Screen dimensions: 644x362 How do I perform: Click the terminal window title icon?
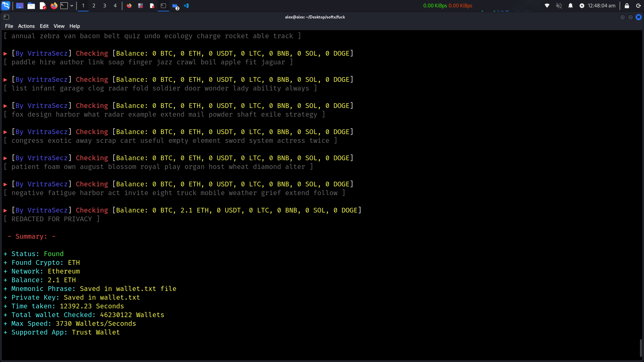pyautogui.click(x=6, y=17)
